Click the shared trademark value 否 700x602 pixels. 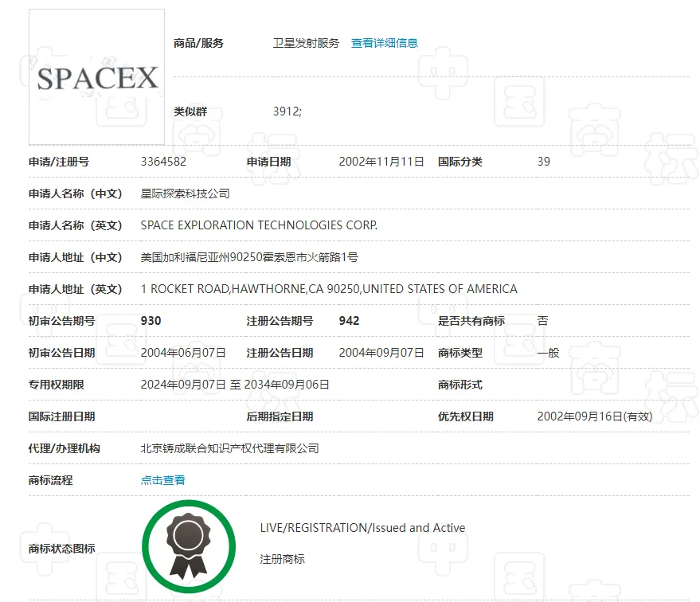(542, 321)
